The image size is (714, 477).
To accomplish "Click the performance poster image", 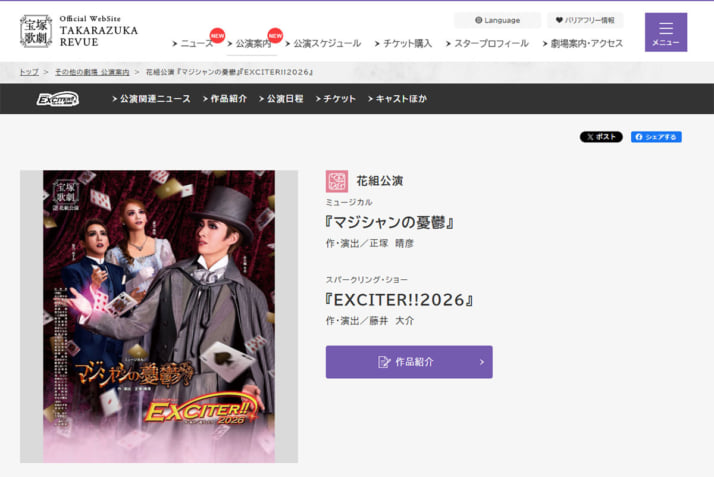I will (x=159, y=316).
